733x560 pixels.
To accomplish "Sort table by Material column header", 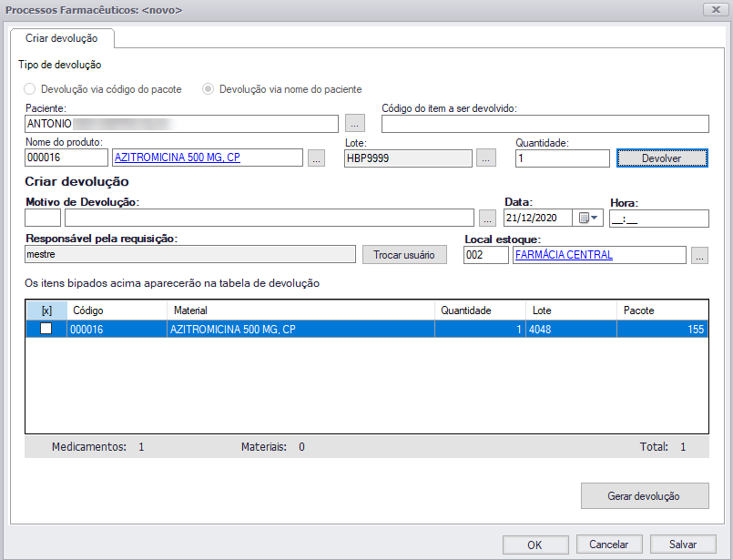I will 300,311.
